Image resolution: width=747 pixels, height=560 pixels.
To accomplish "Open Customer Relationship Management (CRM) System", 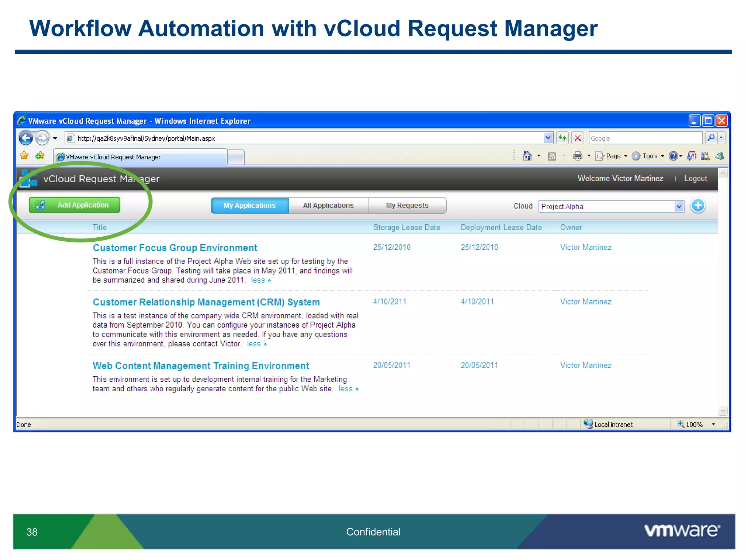I will point(206,302).
